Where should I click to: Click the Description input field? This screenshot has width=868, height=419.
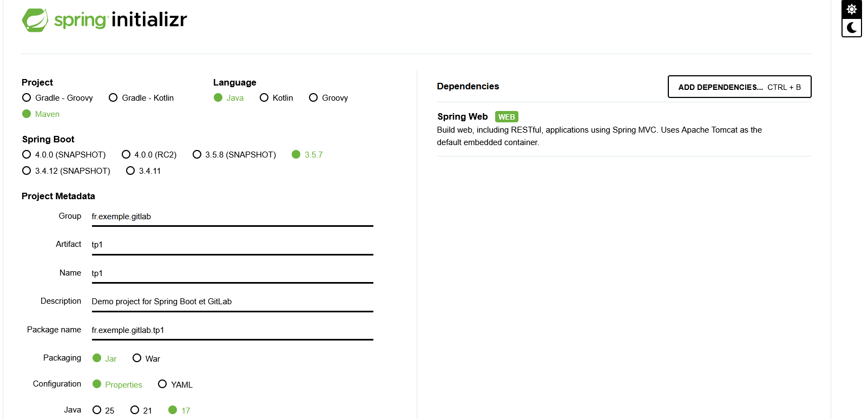tap(232, 302)
